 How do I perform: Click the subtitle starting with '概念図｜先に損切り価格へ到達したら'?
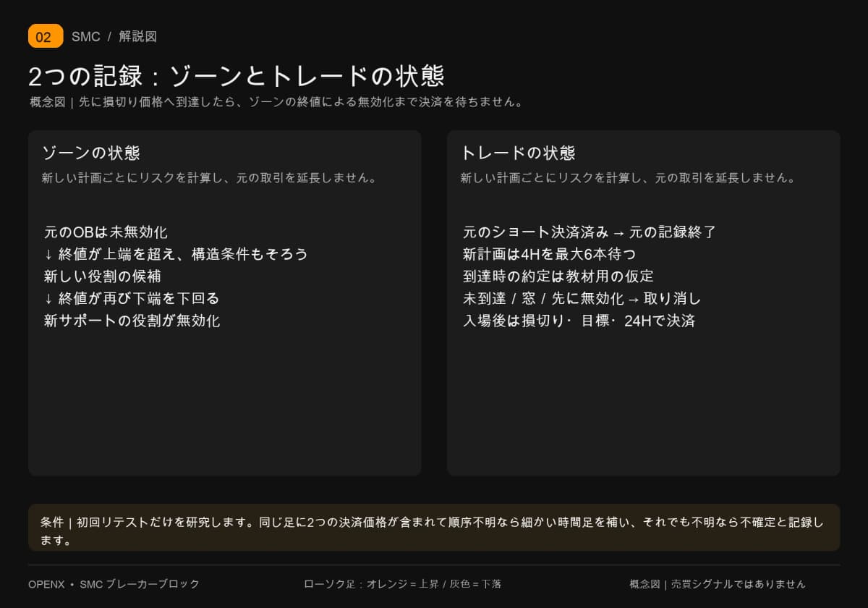point(276,102)
